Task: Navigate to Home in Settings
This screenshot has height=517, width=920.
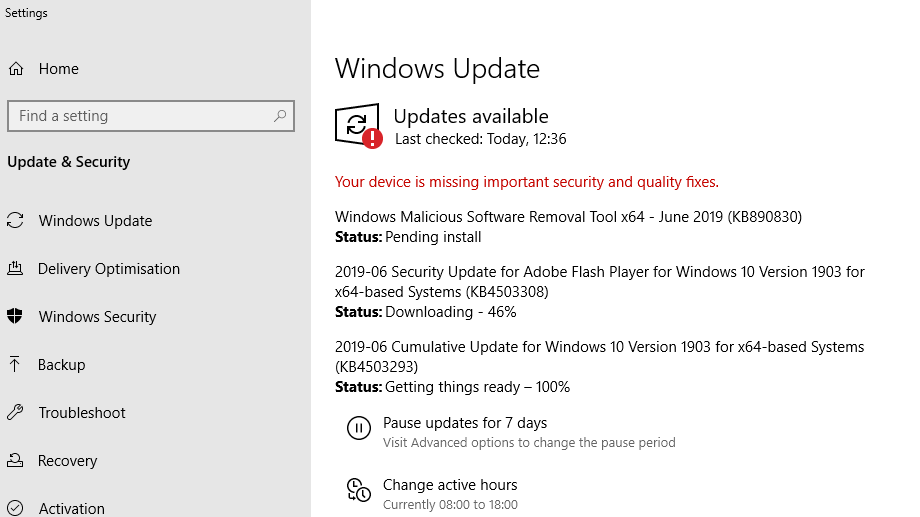Action: (x=58, y=69)
